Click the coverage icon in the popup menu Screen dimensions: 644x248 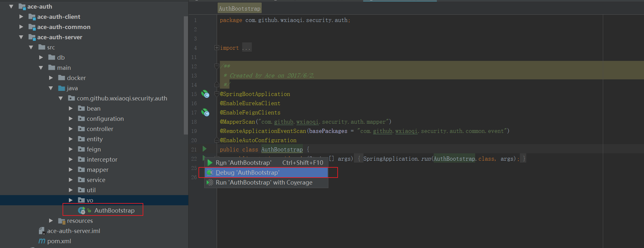coord(210,182)
